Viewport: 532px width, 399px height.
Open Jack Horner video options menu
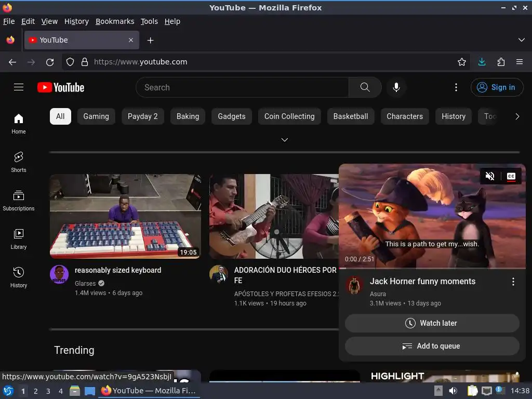[513, 281]
